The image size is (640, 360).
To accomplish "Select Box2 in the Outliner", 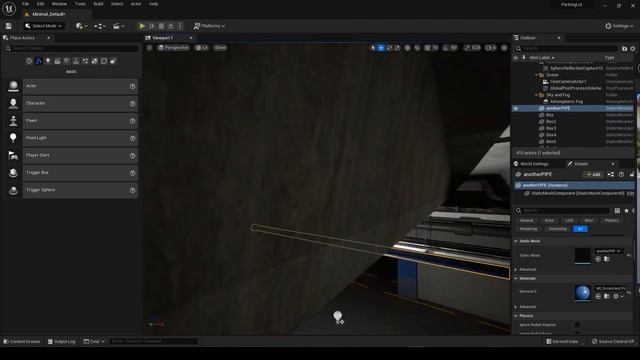I will coord(551,122).
